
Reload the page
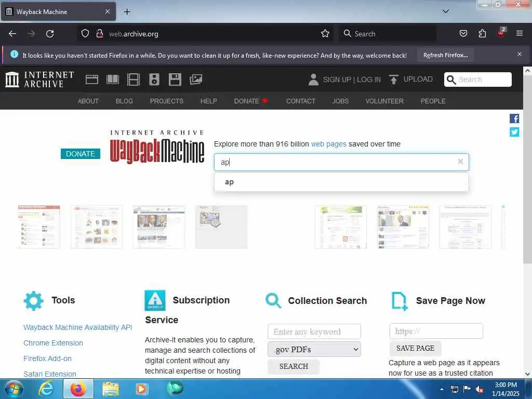50,34
